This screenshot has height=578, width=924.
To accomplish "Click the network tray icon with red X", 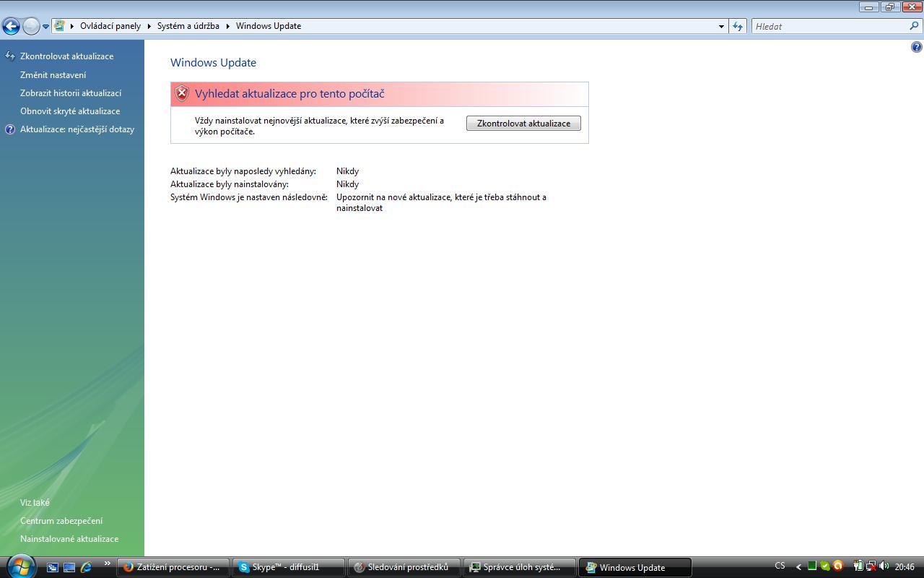I will [x=871, y=566].
